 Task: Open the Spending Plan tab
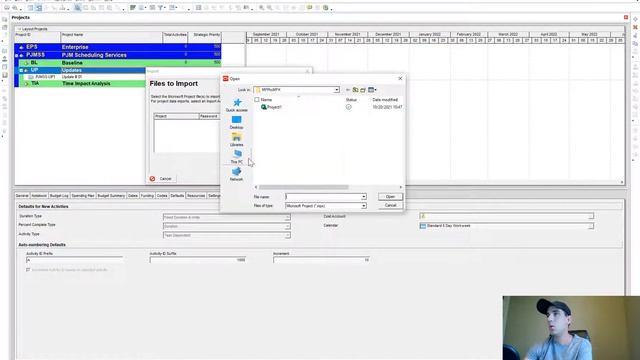pos(83,196)
